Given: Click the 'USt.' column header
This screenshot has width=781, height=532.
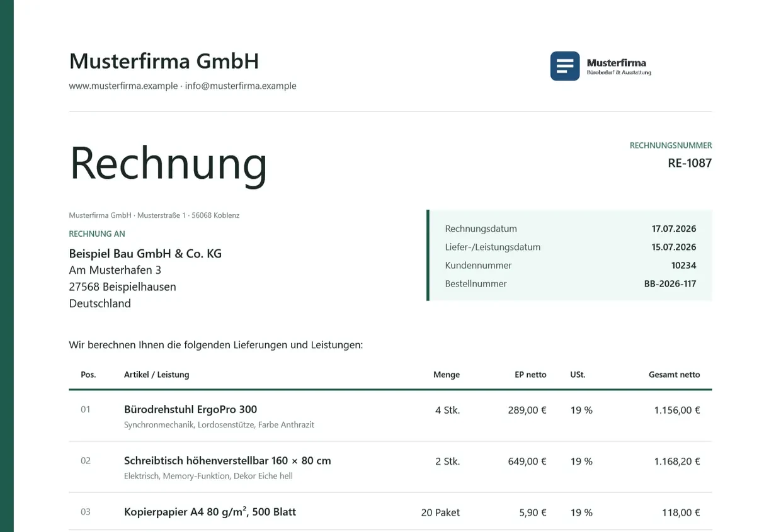Looking at the screenshot, I should (578, 374).
